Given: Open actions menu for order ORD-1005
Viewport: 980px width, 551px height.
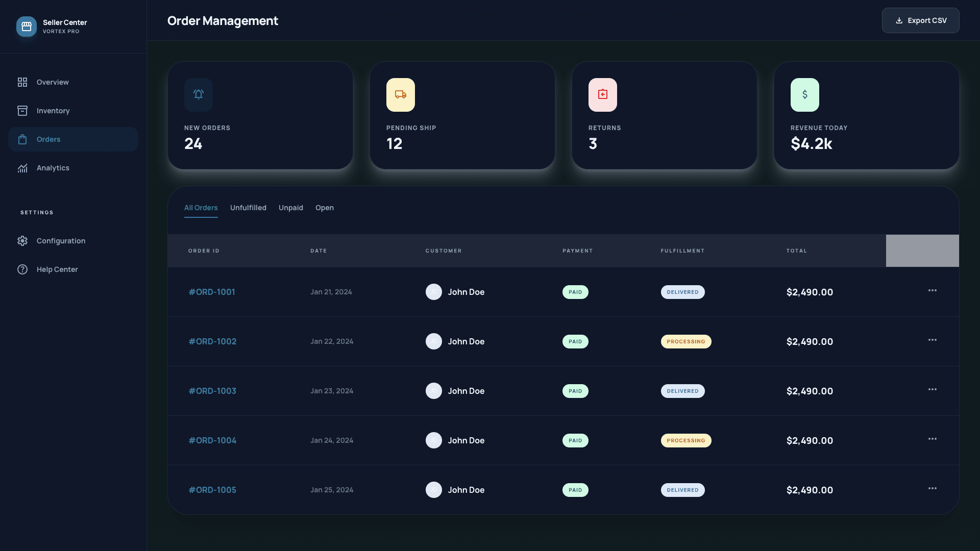Looking at the screenshot, I should 934,488.
